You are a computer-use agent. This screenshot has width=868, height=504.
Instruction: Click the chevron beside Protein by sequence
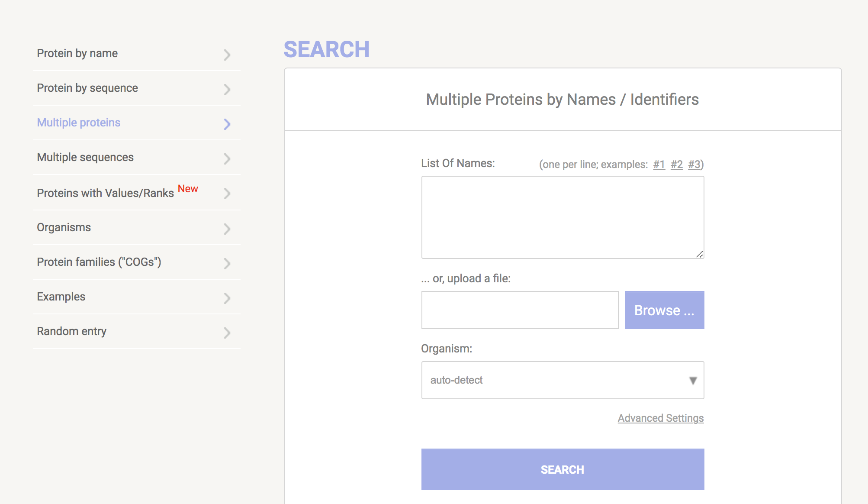(x=227, y=89)
